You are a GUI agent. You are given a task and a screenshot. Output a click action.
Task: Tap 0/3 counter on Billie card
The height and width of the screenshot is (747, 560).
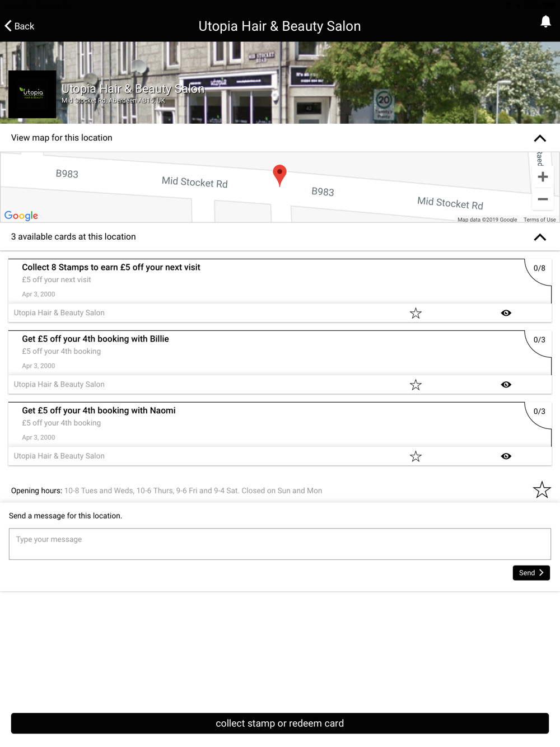539,340
